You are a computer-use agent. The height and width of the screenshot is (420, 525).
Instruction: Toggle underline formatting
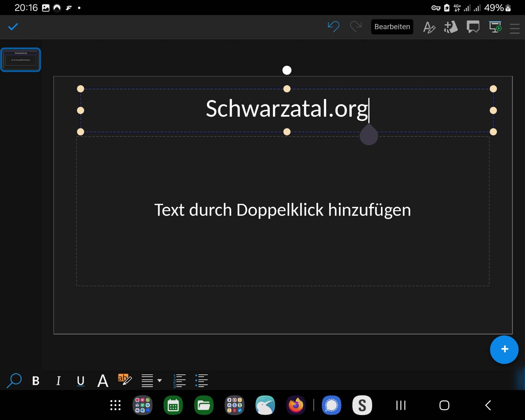[80, 381]
